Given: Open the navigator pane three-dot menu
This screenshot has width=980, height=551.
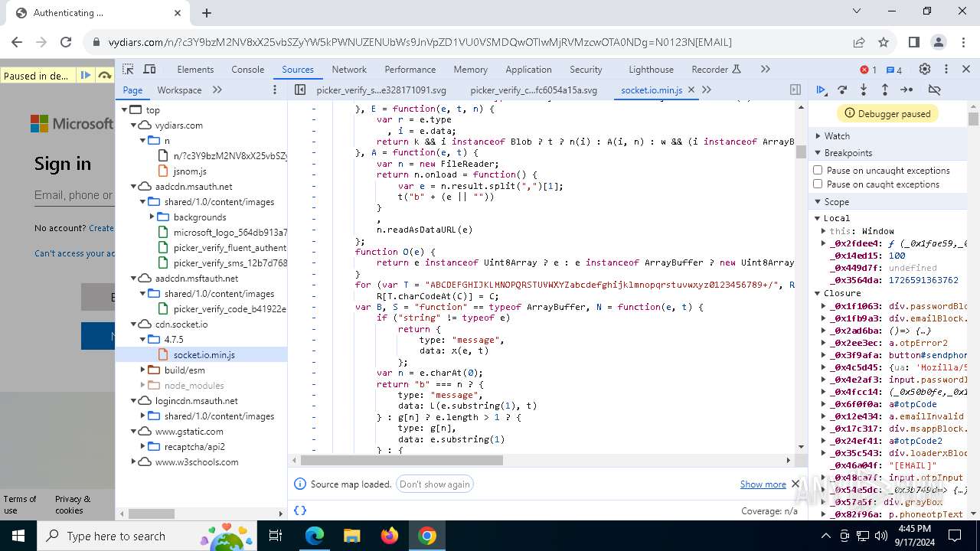Looking at the screenshot, I should tap(275, 90).
